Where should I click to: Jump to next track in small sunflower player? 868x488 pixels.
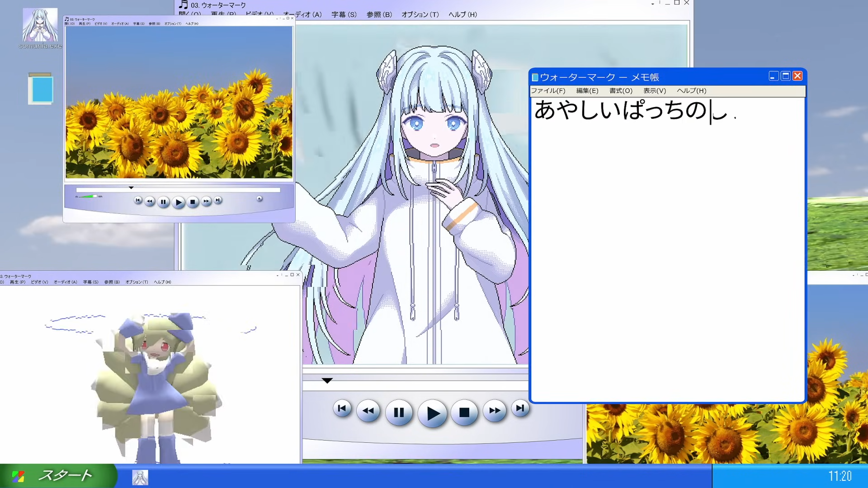point(218,200)
